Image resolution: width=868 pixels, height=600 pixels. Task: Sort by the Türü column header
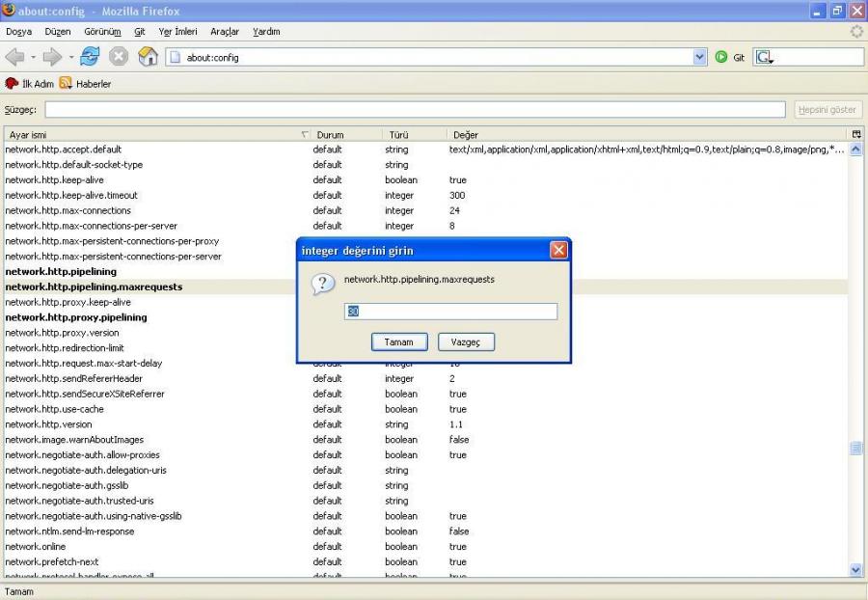[415, 134]
